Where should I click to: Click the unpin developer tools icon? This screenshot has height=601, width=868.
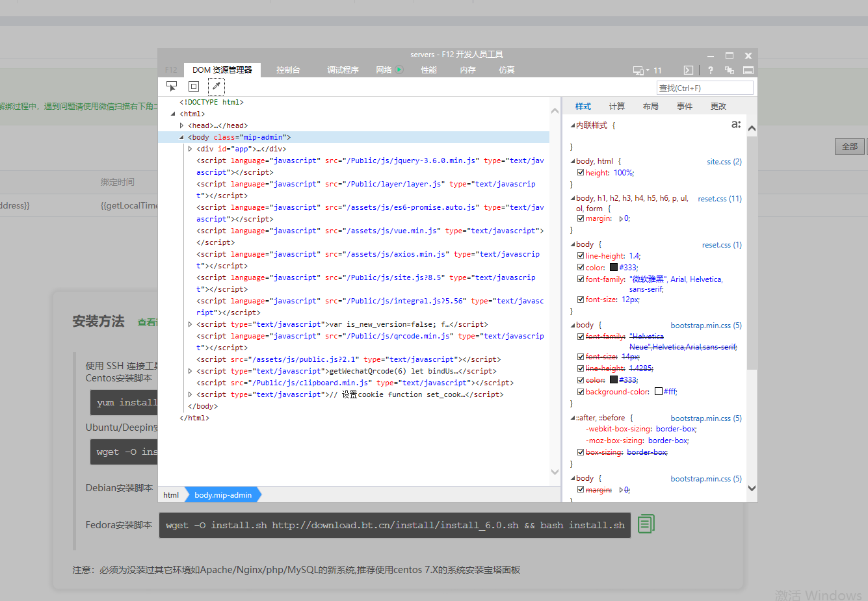pos(730,70)
